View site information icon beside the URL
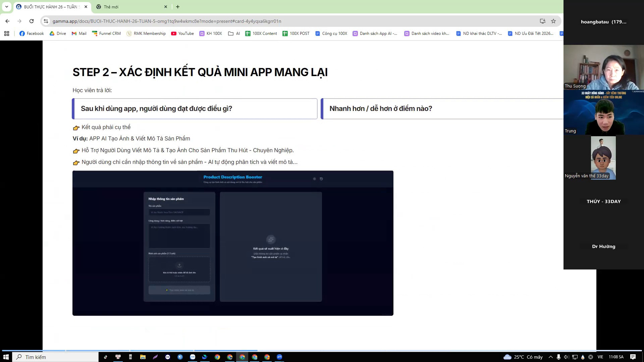644x362 pixels. point(46,21)
